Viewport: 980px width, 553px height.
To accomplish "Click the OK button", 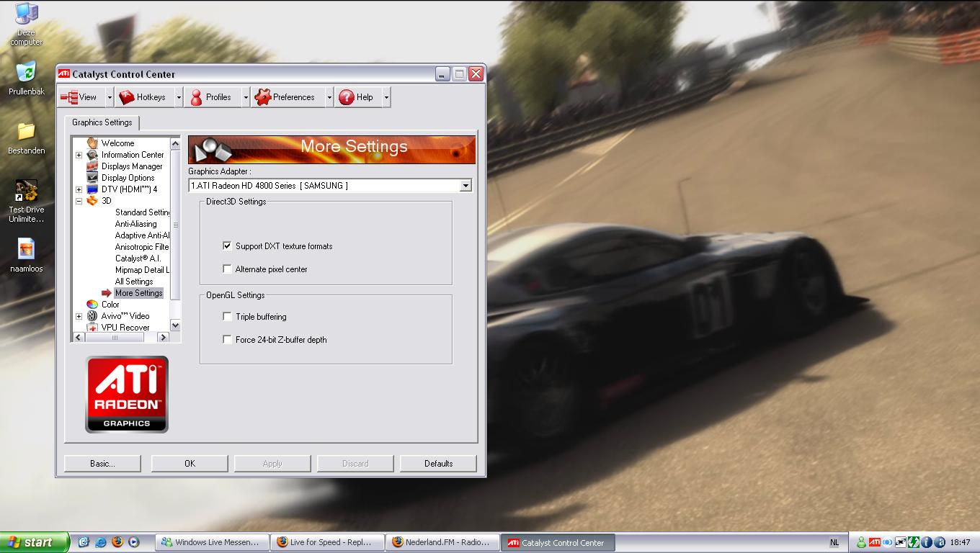I will pyautogui.click(x=190, y=464).
